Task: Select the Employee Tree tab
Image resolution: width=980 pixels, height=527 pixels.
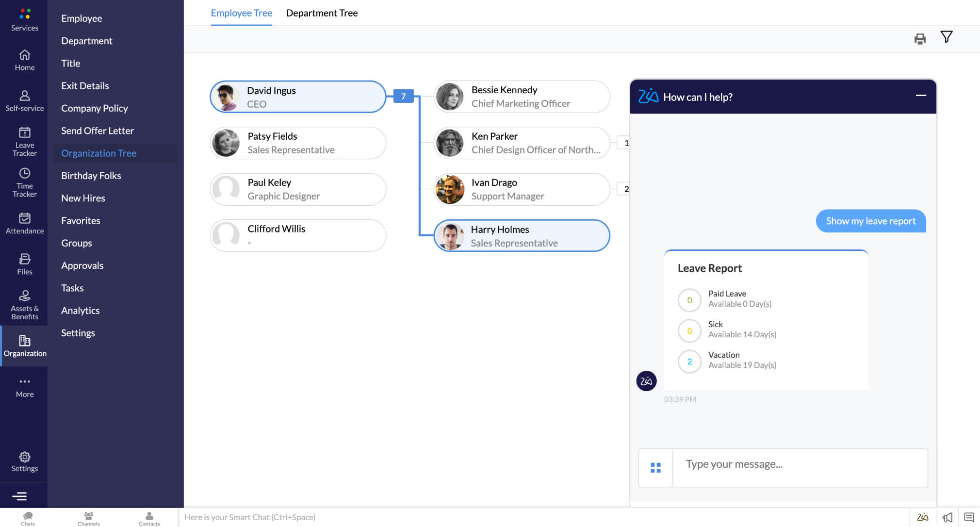Action: [x=241, y=12]
